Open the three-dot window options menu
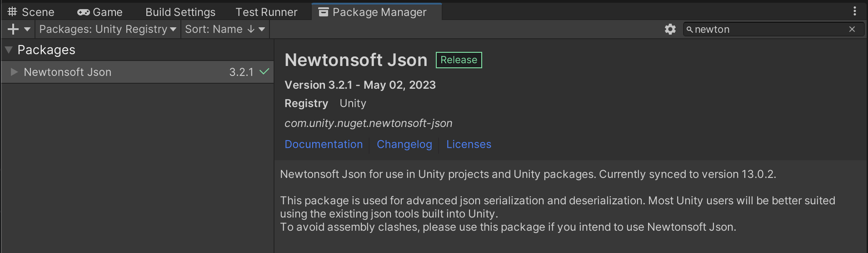Image resolution: width=868 pixels, height=253 pixels. [854, 11]
